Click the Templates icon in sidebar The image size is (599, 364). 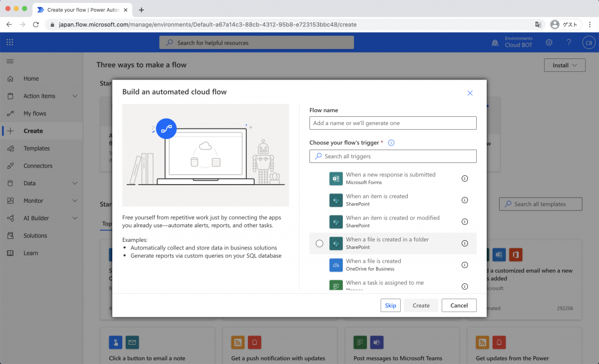click(x=11, y=148)
